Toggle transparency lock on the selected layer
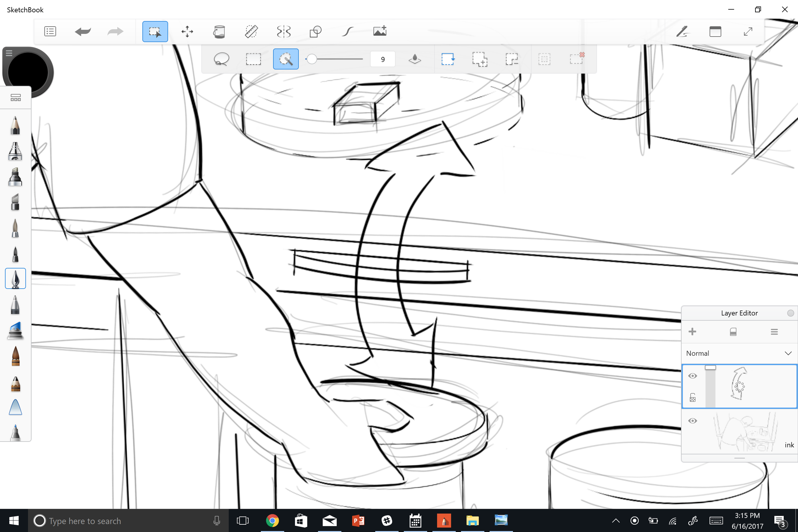 tap(693, 397)
